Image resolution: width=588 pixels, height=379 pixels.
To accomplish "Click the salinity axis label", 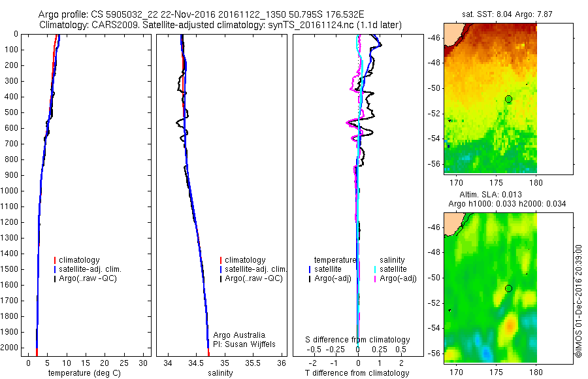I will coord(220,373).
